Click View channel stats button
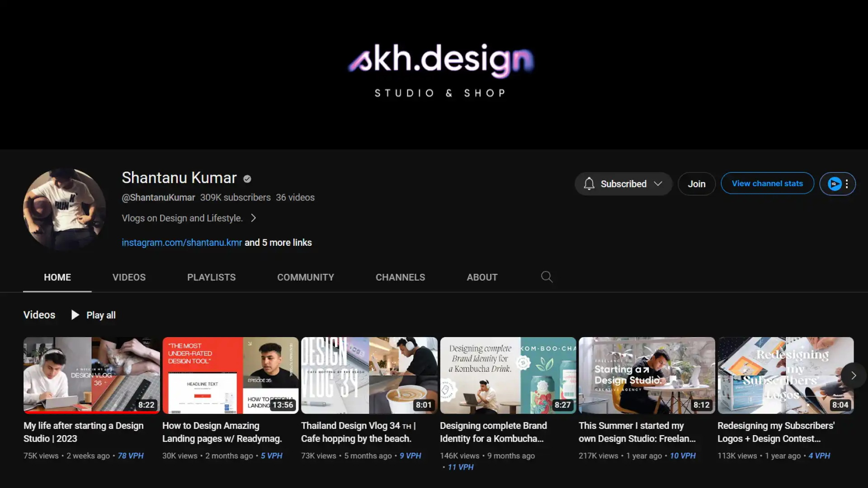The image size is (868, 488). click(x=767, y=183)
